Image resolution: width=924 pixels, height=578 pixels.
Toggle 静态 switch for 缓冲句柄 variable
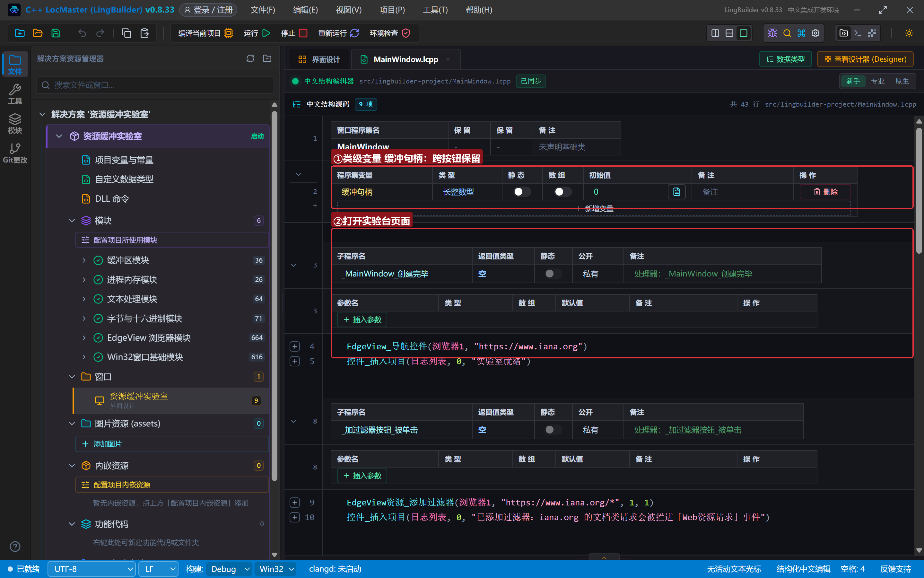[522, 191]
